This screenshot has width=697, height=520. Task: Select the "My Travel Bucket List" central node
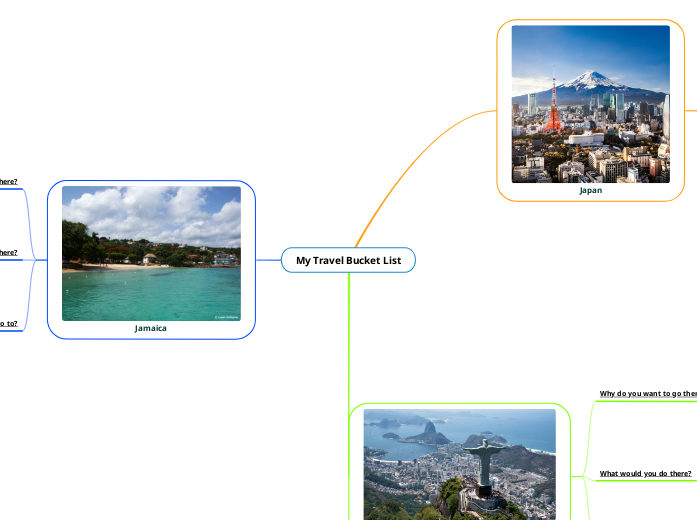coord(348,260)
